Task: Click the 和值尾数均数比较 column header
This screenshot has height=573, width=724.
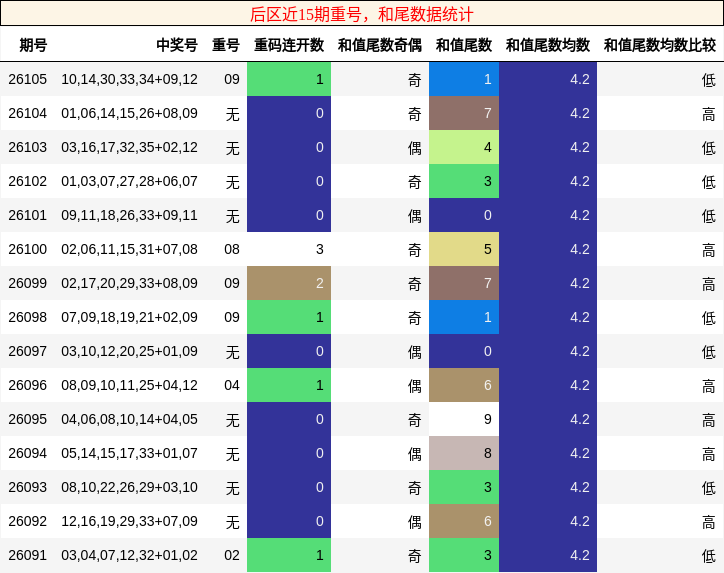Action: 660,45
